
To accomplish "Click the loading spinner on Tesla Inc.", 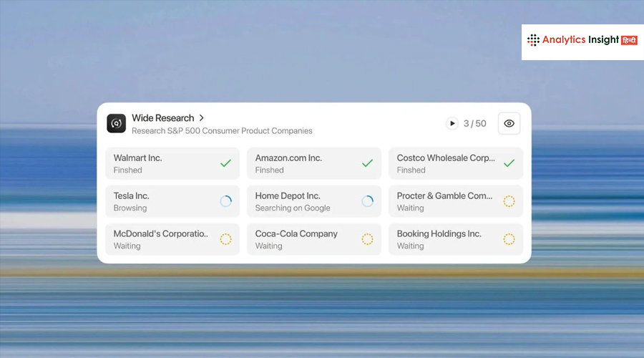I will (225, 201).
